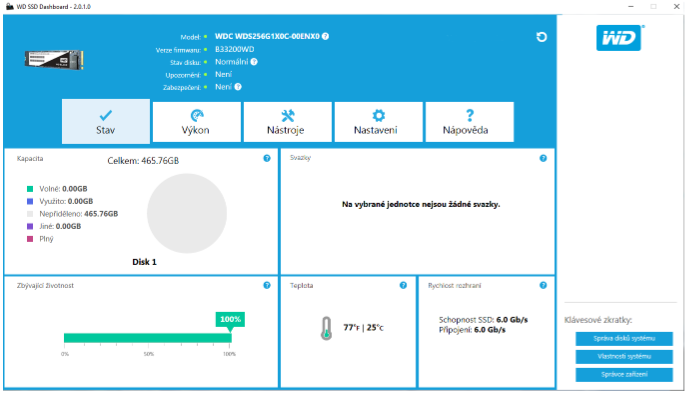Click help icon beside Stav disku Normální
This screenshot has height=395, width=687.
[x=254, y=62]
